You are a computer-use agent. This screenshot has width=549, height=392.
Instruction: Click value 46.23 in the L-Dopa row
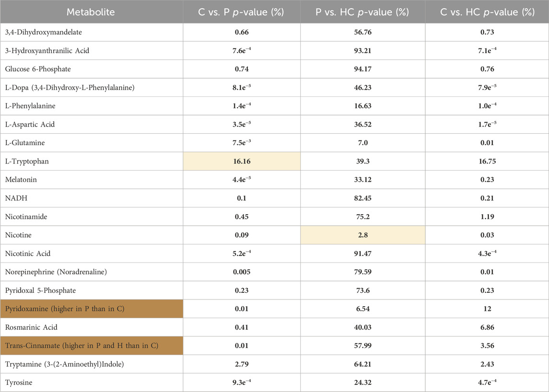363,88
